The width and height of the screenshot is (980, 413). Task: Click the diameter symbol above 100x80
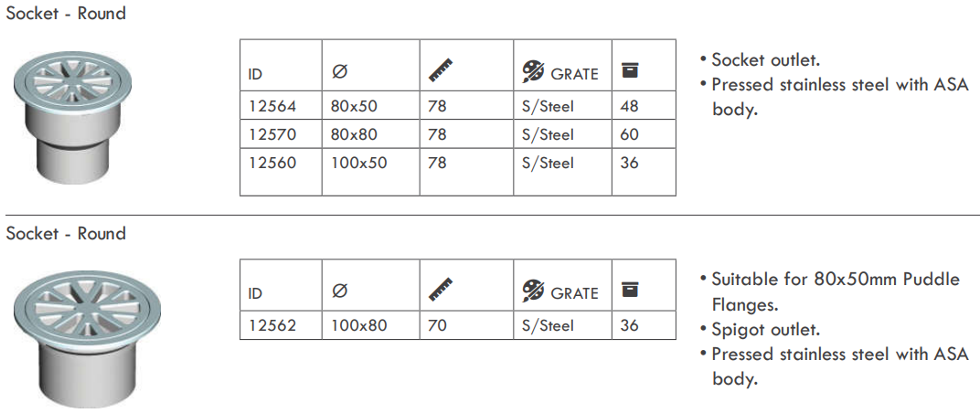pos(339,291)
